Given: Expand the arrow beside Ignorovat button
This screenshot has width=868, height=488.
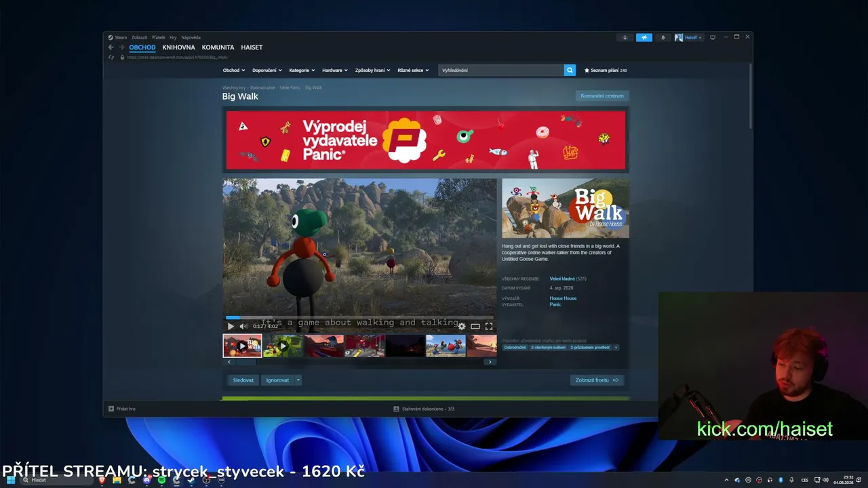Looking at the screenshot, I should click(x=298, y=380).
